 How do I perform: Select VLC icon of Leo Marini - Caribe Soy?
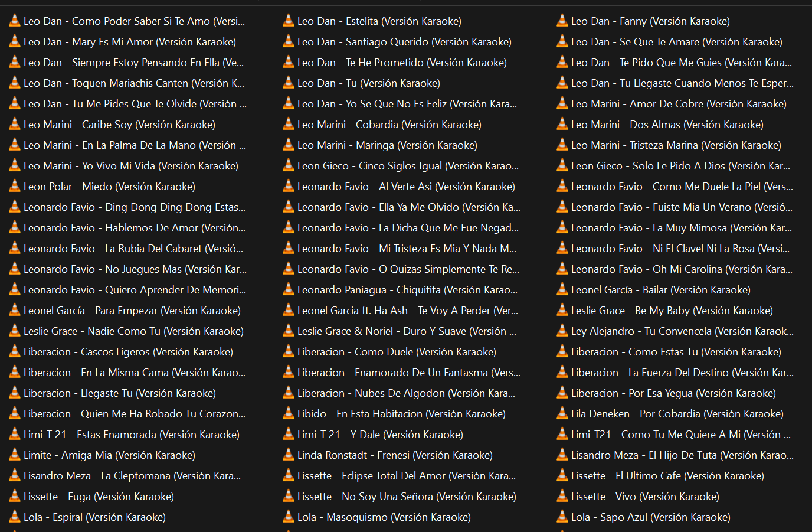pos(15,124)
